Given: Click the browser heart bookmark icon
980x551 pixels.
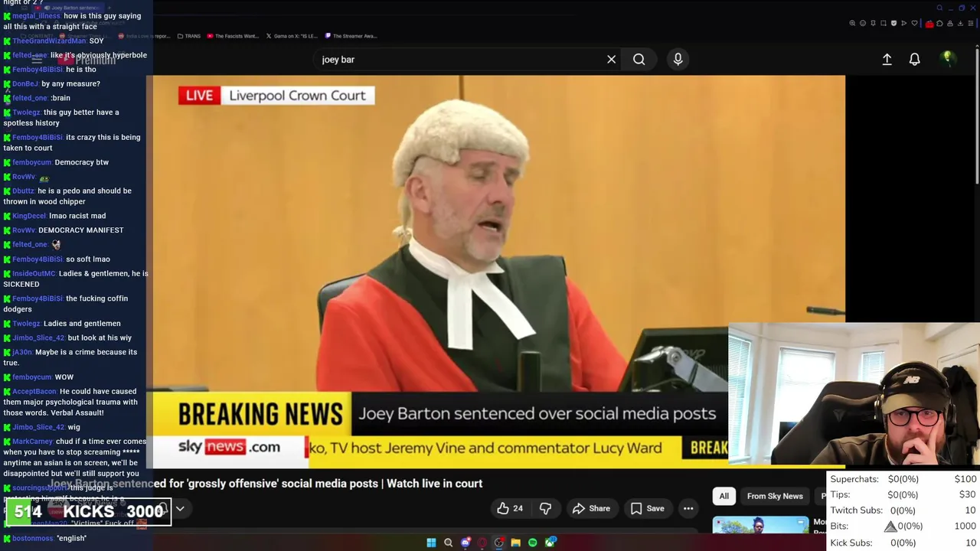Looking at the screenshot, I should (x=914, y=23).
